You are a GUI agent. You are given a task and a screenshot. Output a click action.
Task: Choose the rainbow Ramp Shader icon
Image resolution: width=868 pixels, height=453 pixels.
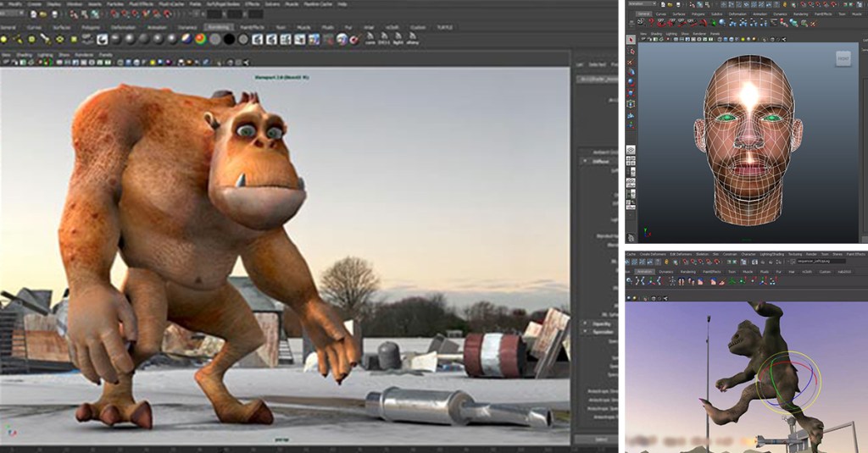(200, 39)
